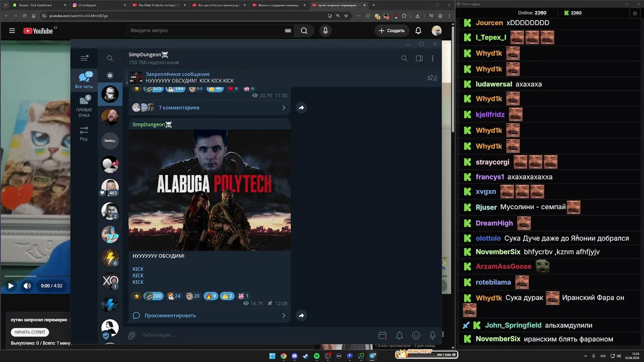Click the fire reaction with count 9
This screenshot has height=362, width=644.
click(211, 296)
